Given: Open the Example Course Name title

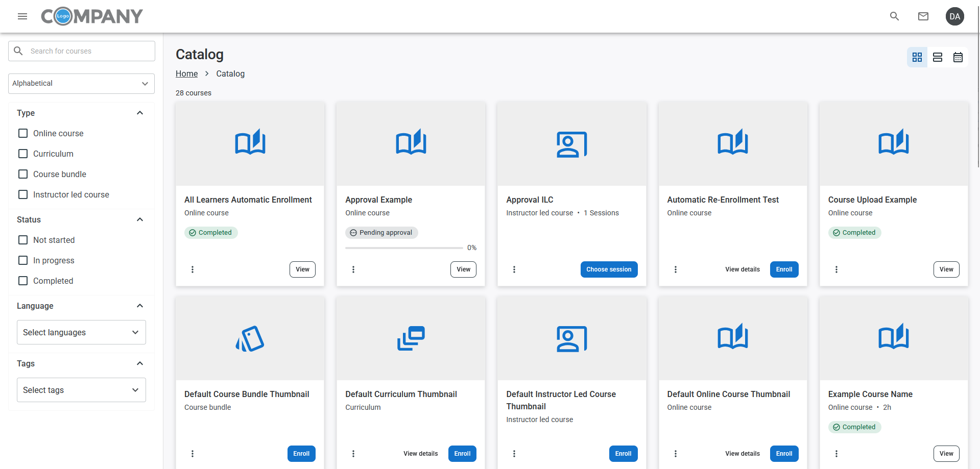Looking at the screenshot, I should point(870,394).
